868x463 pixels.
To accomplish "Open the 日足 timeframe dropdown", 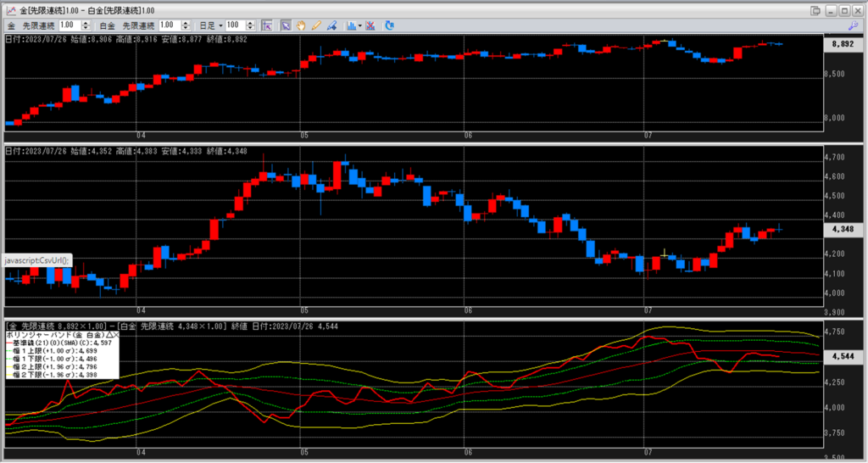I will [x=220, y=25].
